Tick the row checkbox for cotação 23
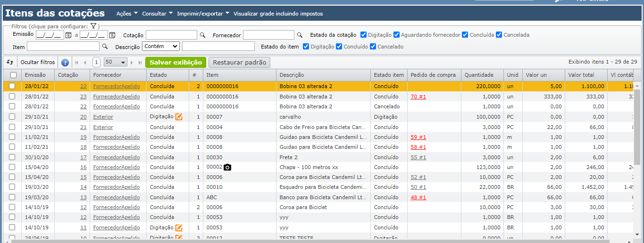 pyautogui.click(x=12, y=96)
